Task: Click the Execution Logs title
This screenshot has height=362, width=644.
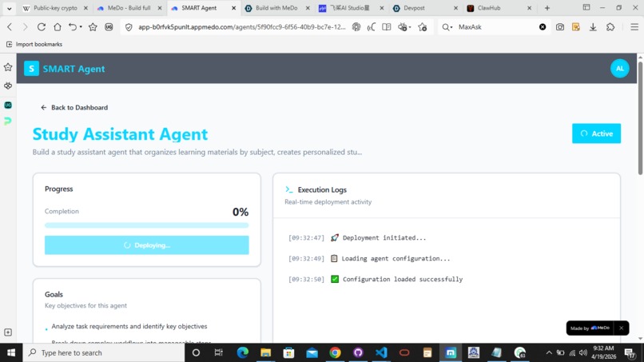Action: click(x=322, y=190)
